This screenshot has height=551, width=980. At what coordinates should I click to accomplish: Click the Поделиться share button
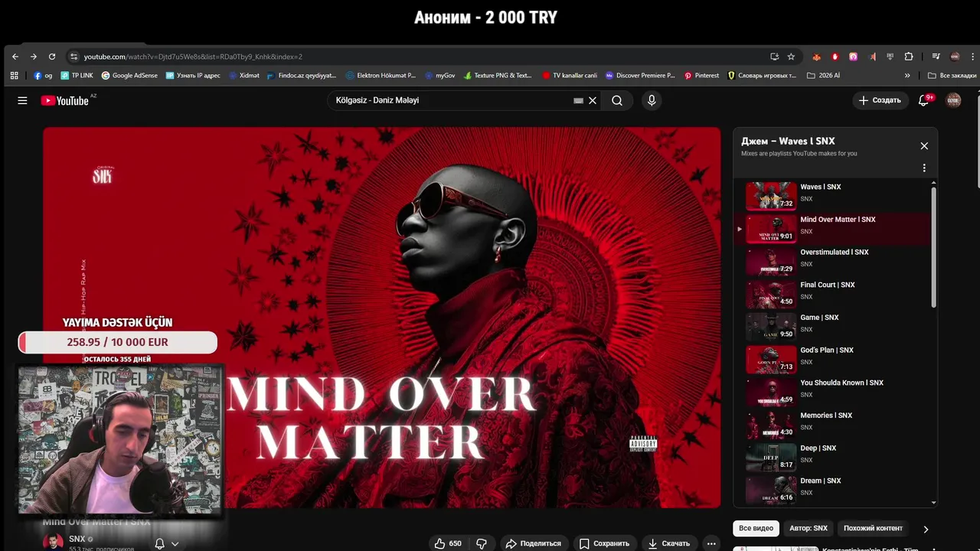coord(533,543)
